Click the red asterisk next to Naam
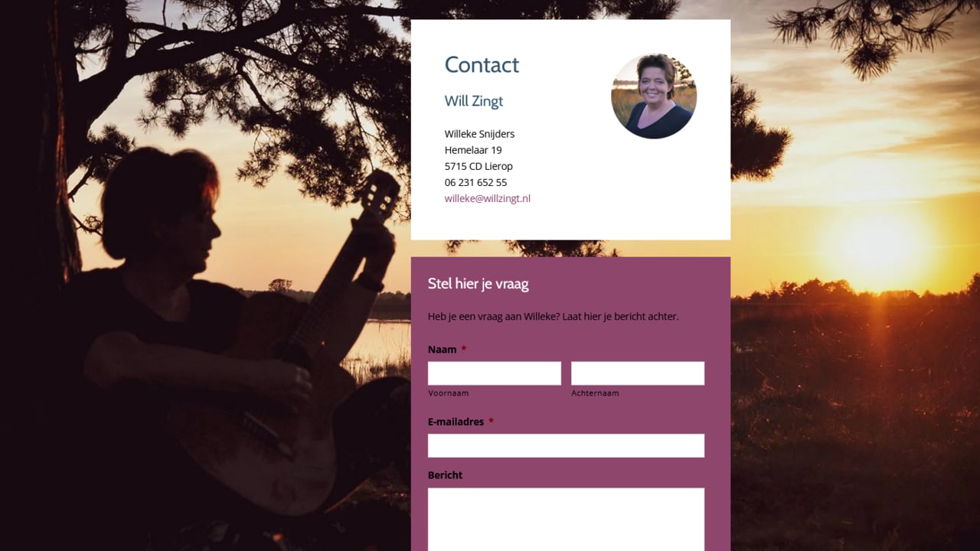 pos(463,349)
